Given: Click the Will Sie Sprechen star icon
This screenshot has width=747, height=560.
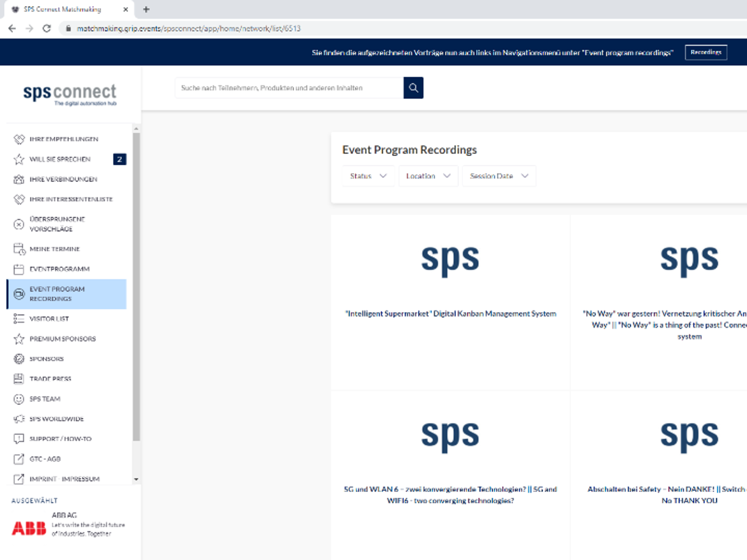Looking at the screenshot, I should click(19, 159).
